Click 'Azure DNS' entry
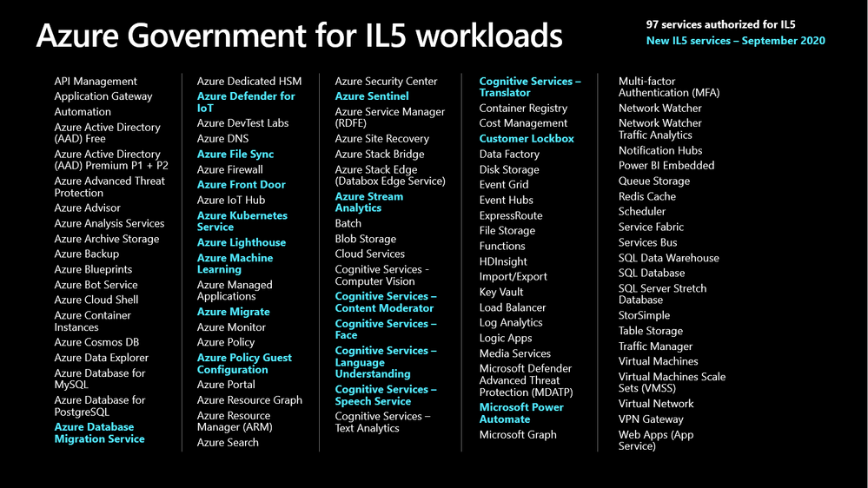This screenshot has height=488, width=868. point(222,139)
